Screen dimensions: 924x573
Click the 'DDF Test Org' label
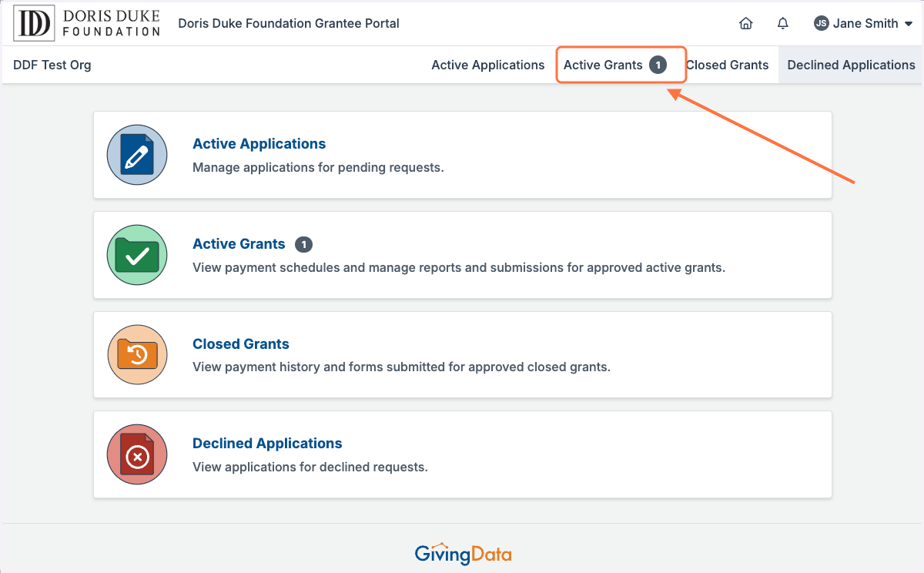pos(52,65)
